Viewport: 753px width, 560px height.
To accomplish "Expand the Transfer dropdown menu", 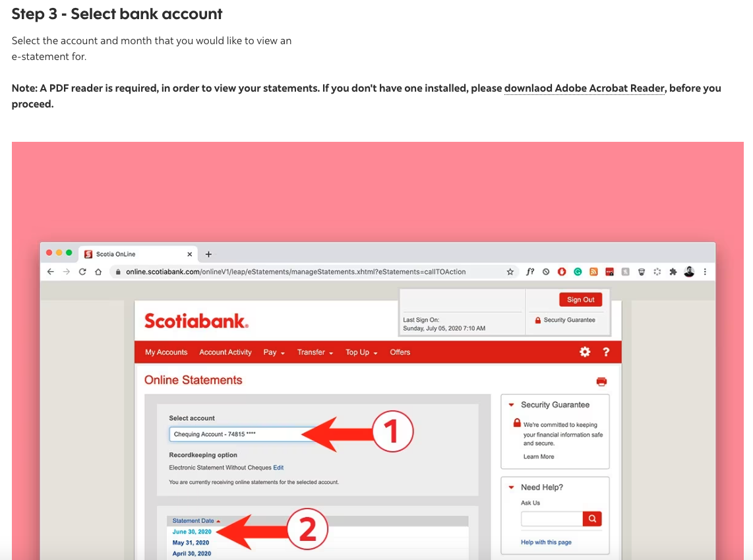I will (315, 352).
